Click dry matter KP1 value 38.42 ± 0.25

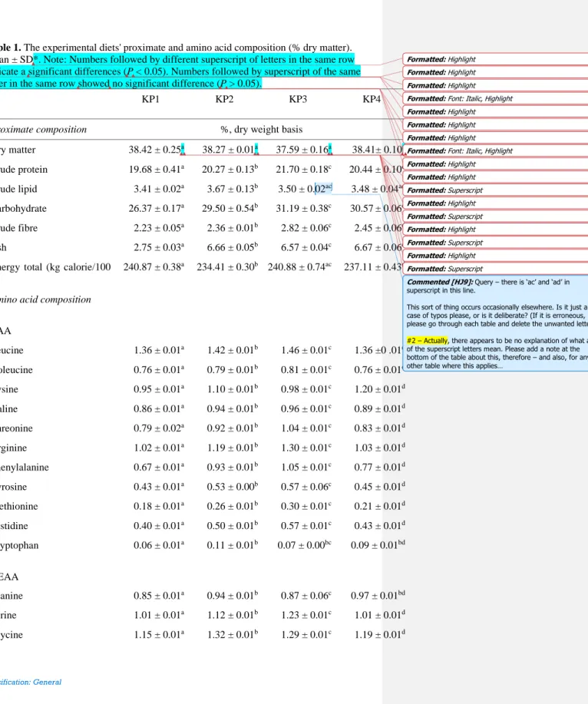tap(156, 150)
